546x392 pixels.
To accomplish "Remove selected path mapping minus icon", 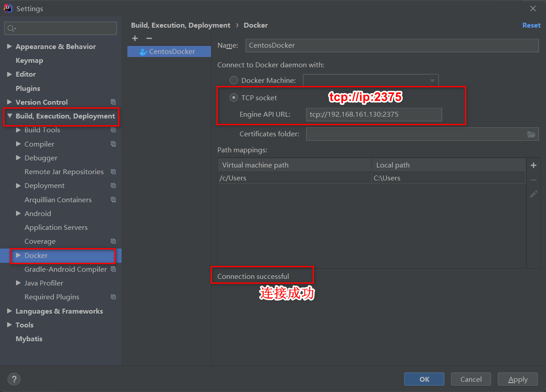I will coord(534,180).
